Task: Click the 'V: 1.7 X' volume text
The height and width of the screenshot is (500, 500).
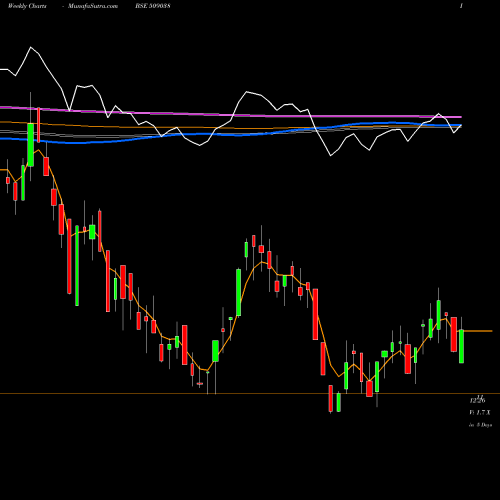Action: [x=480, y=413]
